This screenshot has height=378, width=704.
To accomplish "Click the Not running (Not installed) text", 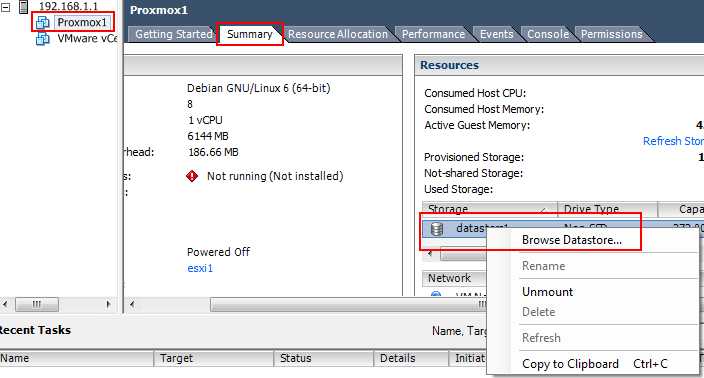I will coord(275,176).
